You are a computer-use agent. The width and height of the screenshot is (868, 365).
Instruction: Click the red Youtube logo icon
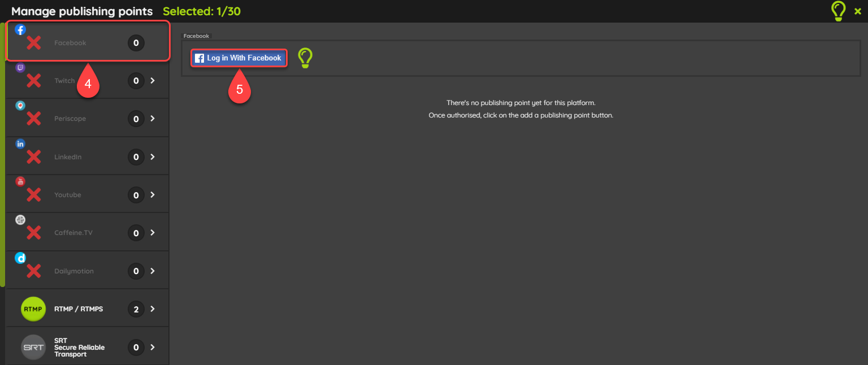click(x=20, y=181)
